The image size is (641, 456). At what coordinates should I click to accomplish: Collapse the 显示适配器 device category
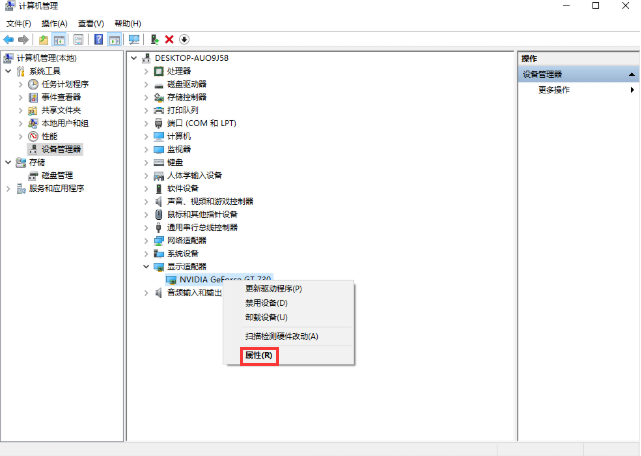147,267
